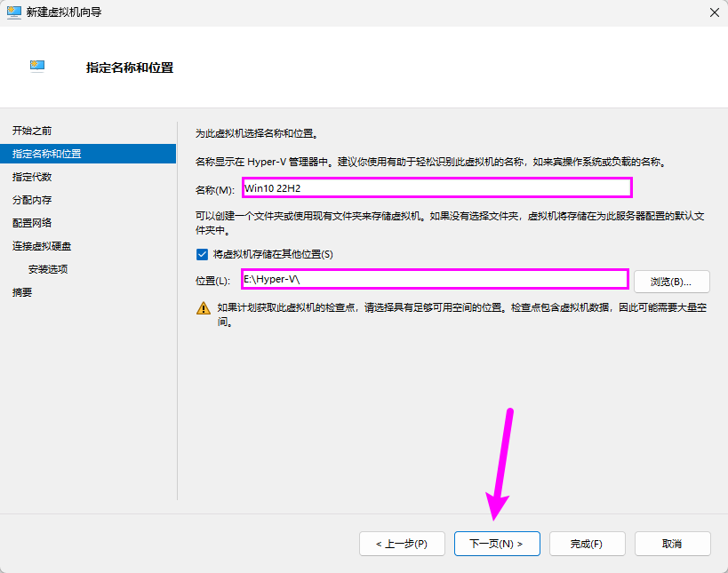This screenshot has width=728, height=573.
Task: Click the 下一页(N) button
Action: [497, 544]
